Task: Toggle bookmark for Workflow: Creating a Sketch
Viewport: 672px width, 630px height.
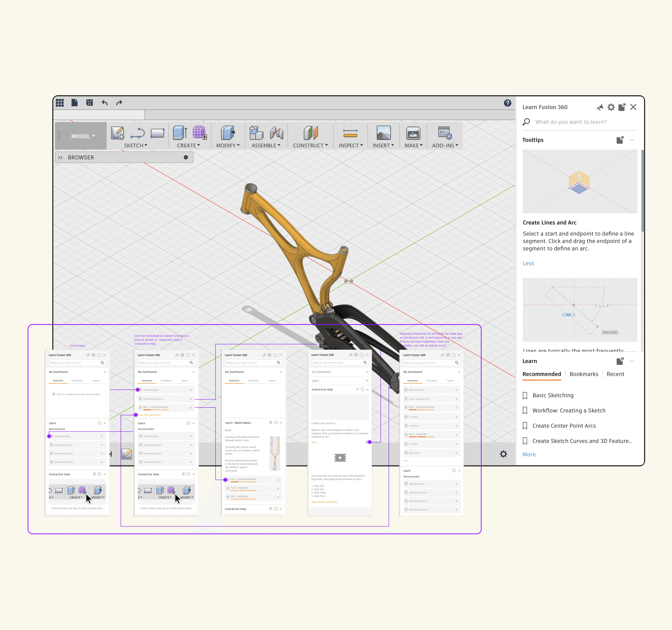Action: [x=525, y=411]
